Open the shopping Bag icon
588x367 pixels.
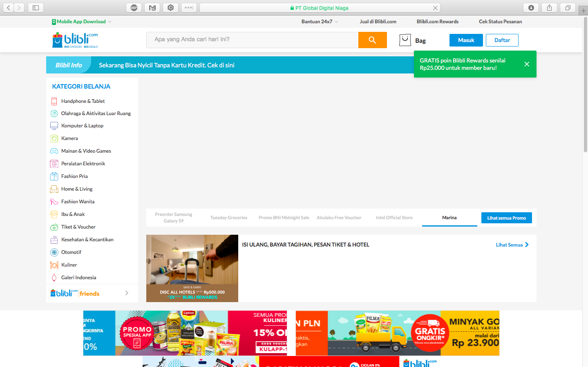405,40
